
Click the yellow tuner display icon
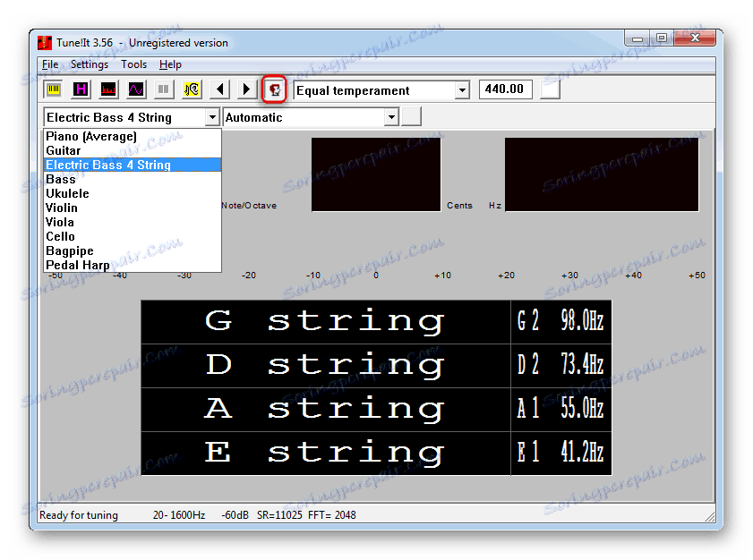click(54, 89)
